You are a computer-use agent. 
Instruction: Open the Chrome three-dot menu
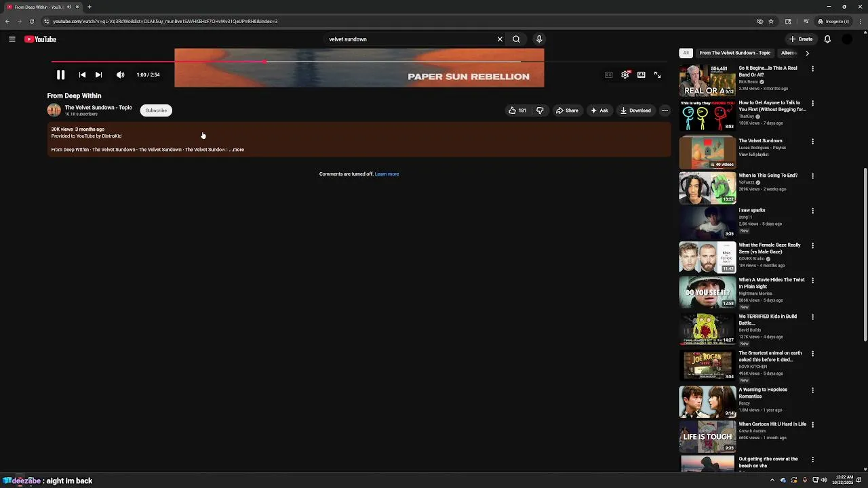point(861,21)
